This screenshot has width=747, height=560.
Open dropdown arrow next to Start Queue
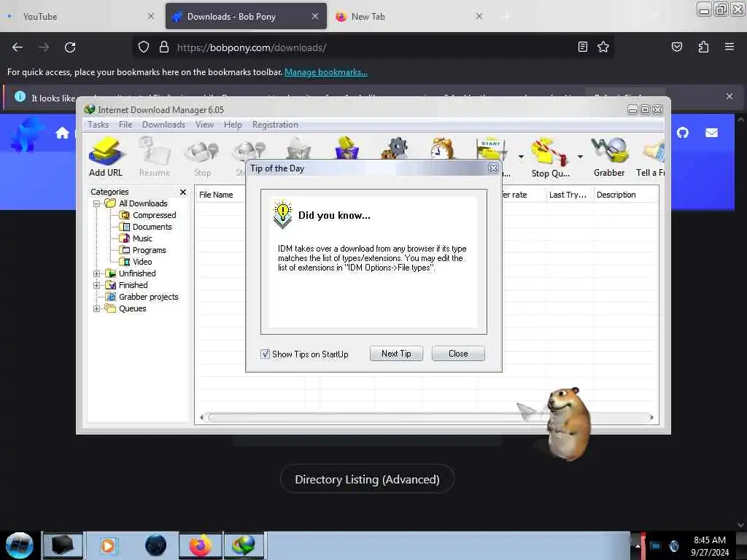[521, 157]
